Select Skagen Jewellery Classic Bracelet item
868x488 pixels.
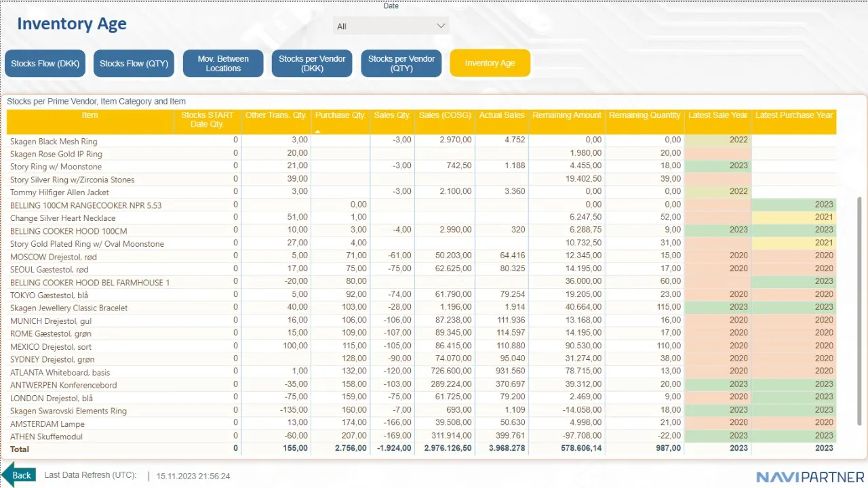pyautogui.click(x=69, y=308)
